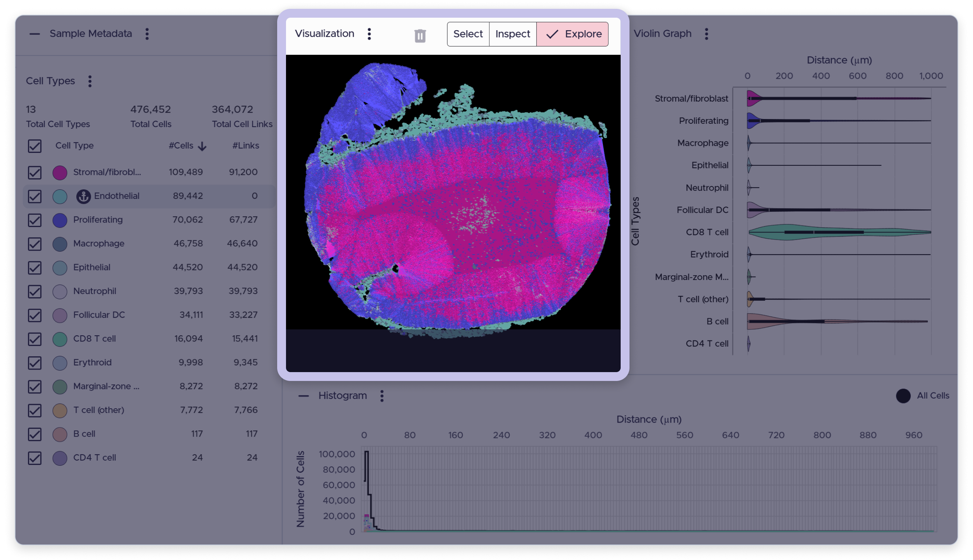The width and height of the screenshot is (973, 560).
Task: Activate the Explore mode button
Action: [x=572, y=34]
